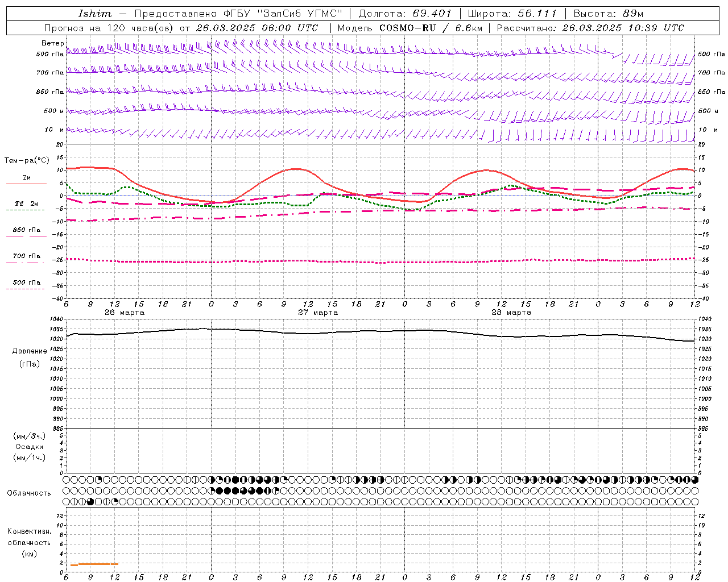Viewport: 728px width, 582px height.
Task: Click the "27 марта" date label
Action: tap(318, 312)
